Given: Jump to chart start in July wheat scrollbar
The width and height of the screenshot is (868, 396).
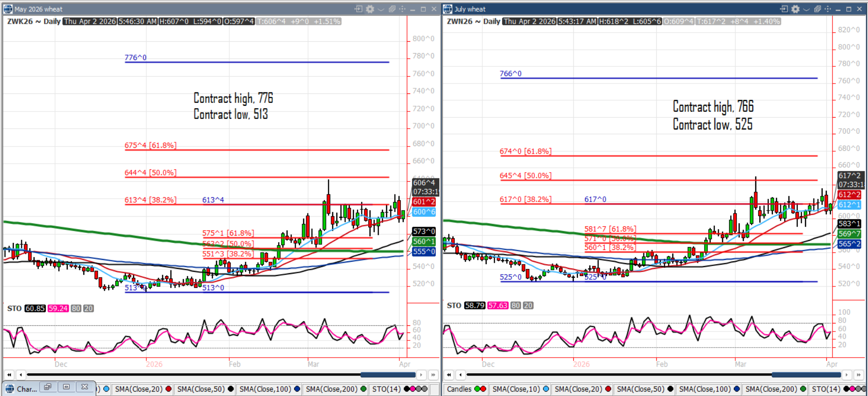Looking at the screenshot, I should pos(449,375).
